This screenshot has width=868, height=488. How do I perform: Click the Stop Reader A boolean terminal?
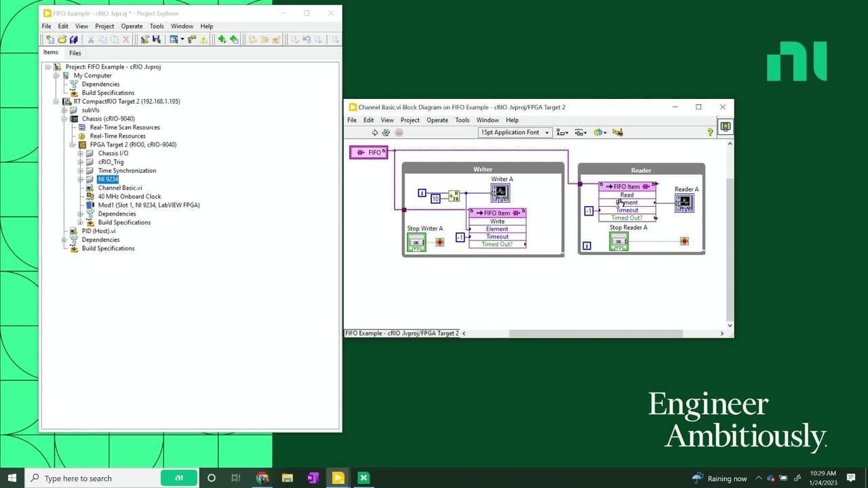[618, 241]
